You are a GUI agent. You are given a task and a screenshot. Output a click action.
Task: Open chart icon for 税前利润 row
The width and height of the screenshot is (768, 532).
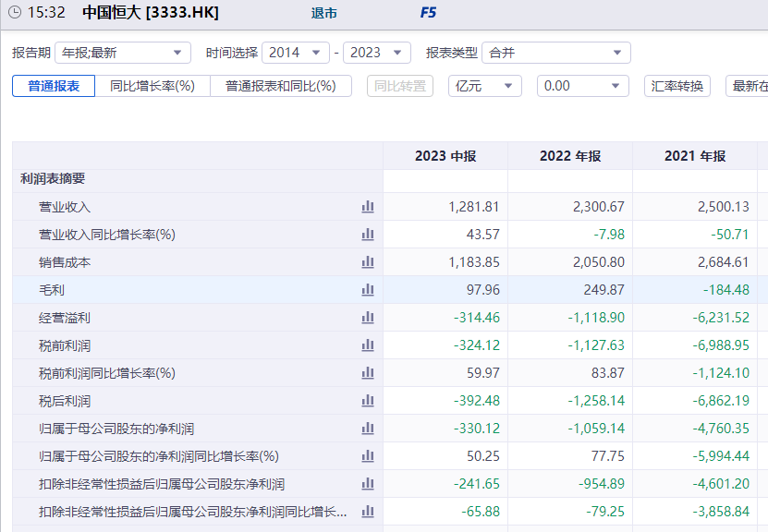click(368, 345)
